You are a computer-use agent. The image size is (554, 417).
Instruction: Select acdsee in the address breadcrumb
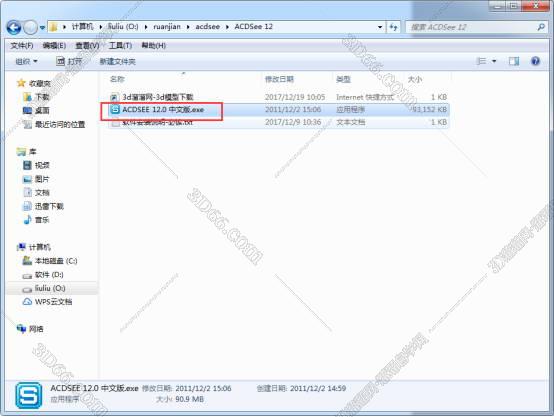(208, 27)
